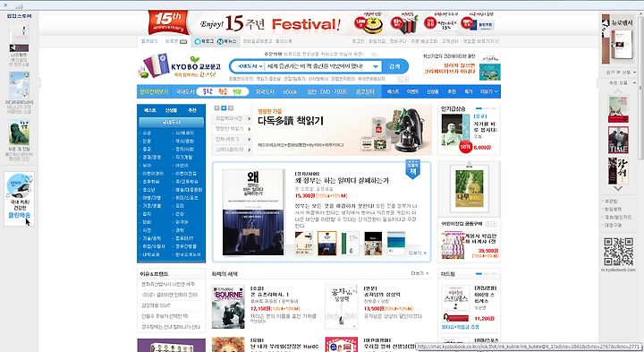Image resolution: width=644 pixels, height=352 pixels.
Task: Click the KYOBO 교보문고 logo
Action: [x=196, y=67]
